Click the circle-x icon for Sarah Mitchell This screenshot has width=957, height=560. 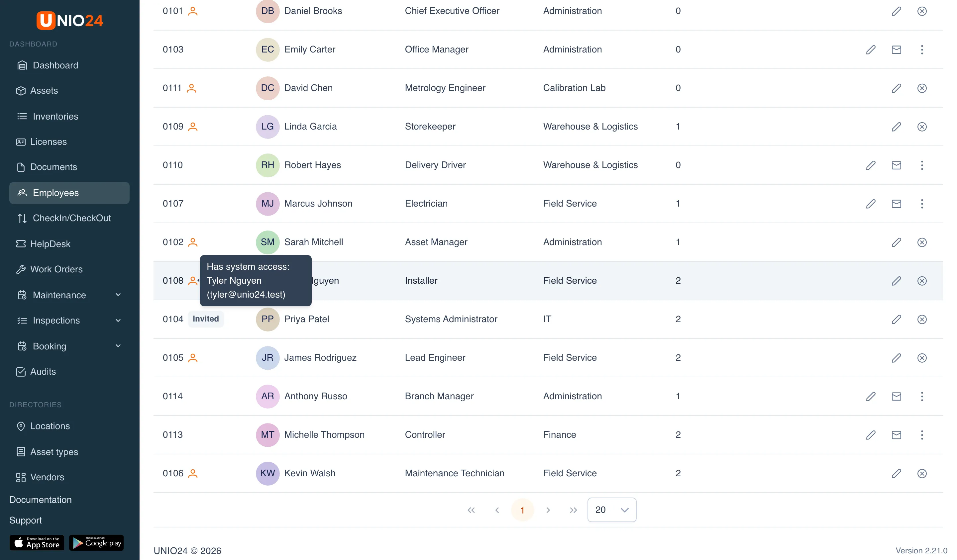922,242
